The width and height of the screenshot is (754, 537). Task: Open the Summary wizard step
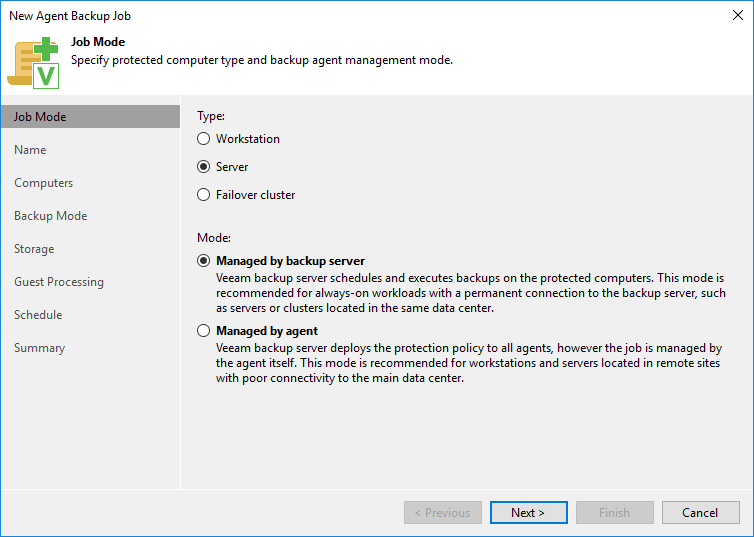point(39,348)
